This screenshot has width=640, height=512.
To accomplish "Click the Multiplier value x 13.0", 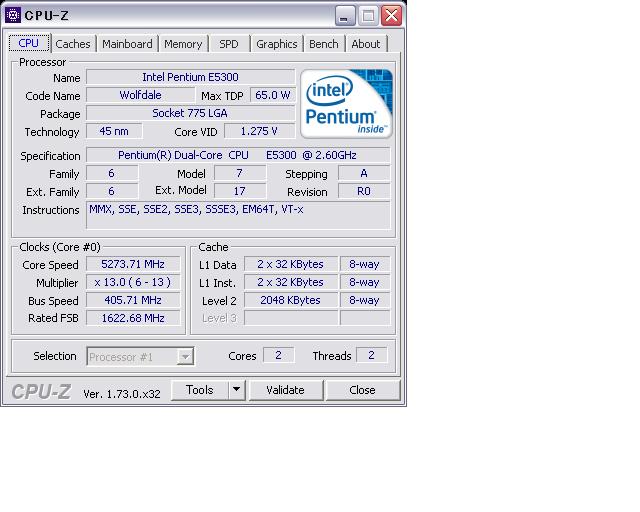I will (x=133, y=282).
